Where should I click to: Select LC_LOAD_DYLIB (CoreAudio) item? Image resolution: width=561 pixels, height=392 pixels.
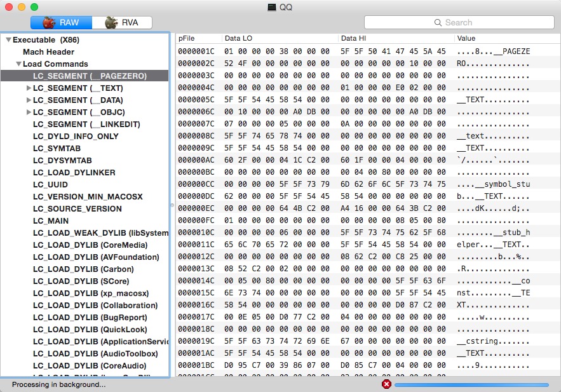pyautogui.click(x=90, y=366)
